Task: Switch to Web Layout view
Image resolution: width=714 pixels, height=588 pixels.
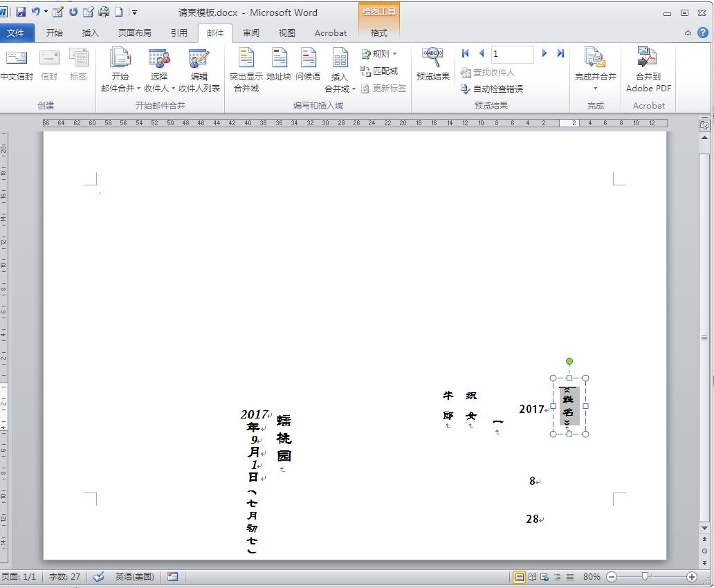Action: click(x=544, y=578)
